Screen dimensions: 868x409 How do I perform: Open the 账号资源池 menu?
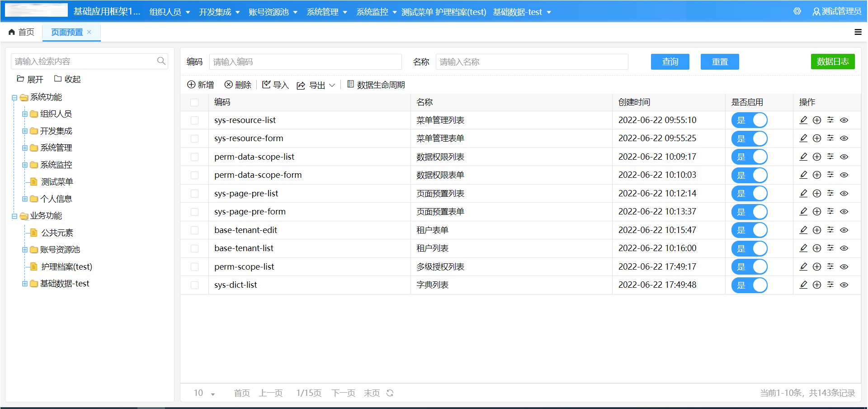pyautogui.click(x=269, y=12)
